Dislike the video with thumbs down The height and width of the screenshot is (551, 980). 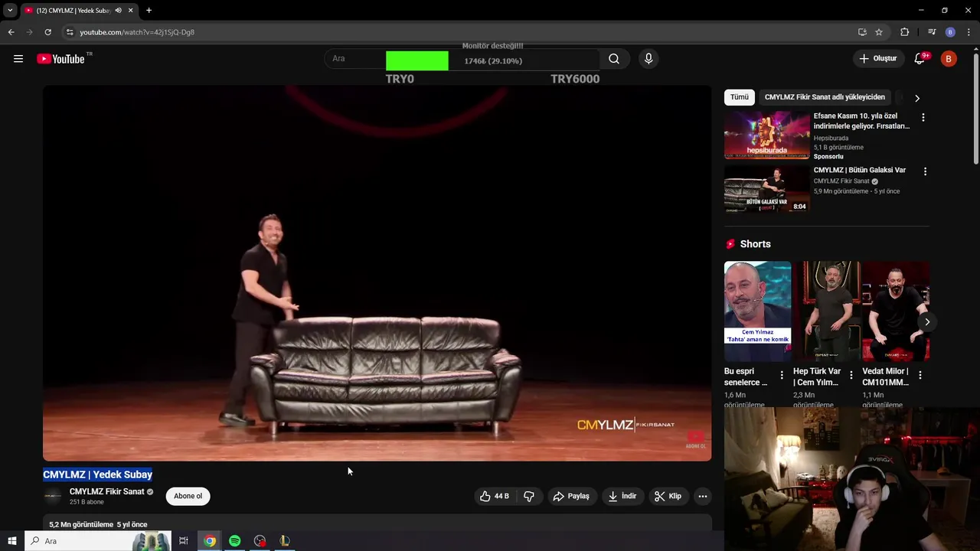coord(529,496)
